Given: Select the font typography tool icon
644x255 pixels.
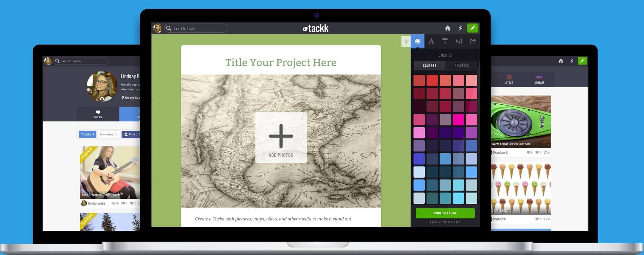Looking at the screenshot, I should click(x=431, y=41).
